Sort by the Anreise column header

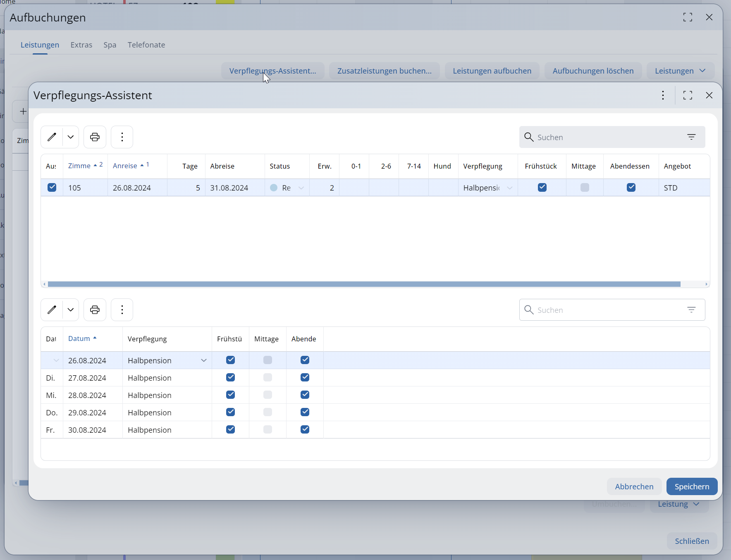(137, 166)
